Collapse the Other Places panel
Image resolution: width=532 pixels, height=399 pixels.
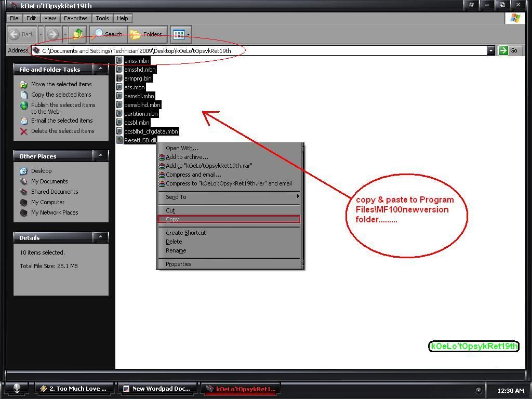[x=100, y=156]
